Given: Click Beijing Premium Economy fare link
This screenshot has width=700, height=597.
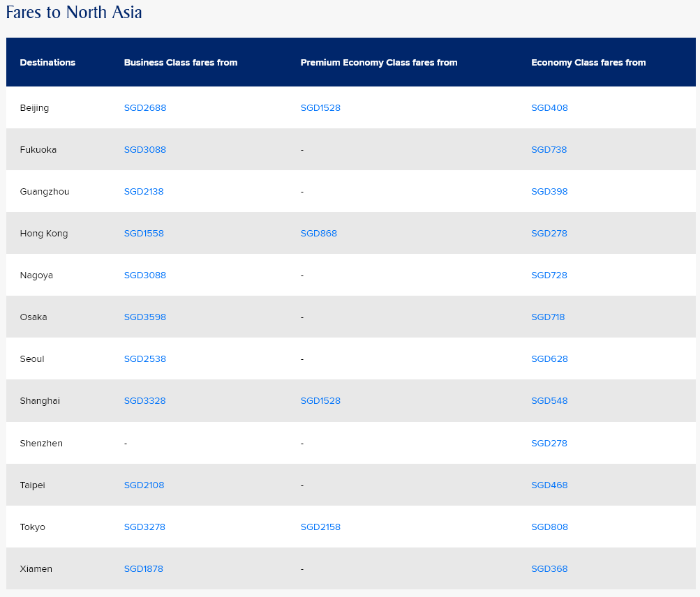Looking at the screenshot, I should (x=320, y=108).
